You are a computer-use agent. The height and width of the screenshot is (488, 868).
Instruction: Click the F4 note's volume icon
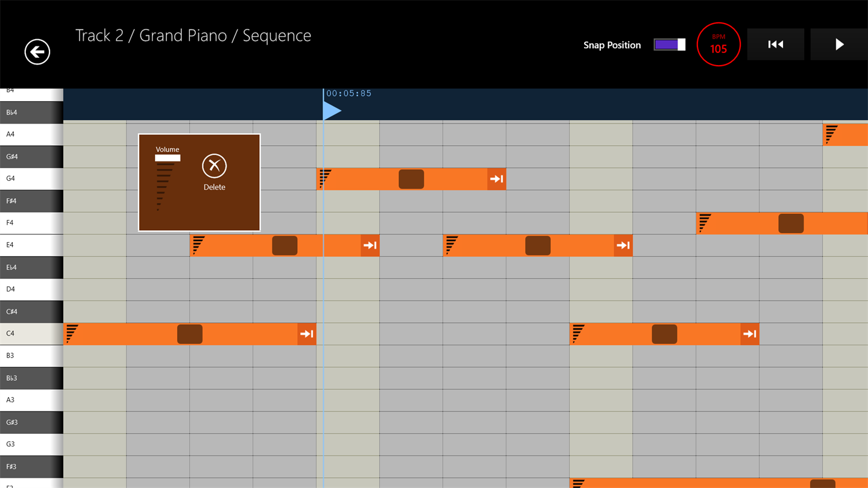(705, 222)
